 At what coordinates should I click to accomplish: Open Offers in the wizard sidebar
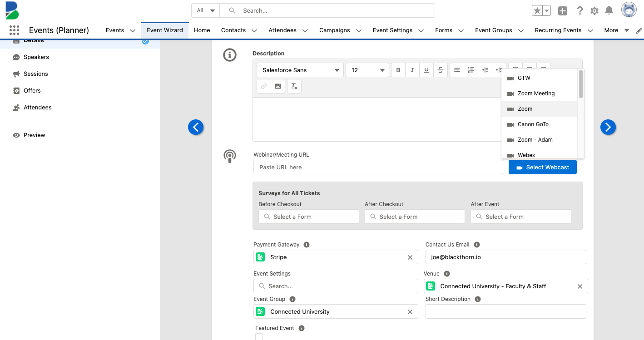pos(32,91)
